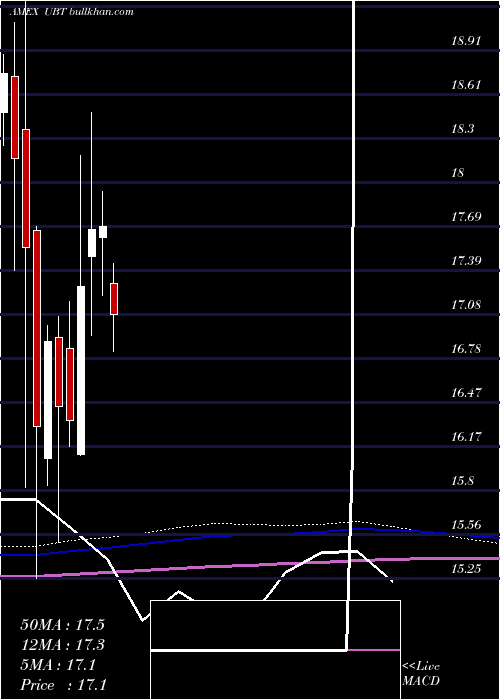Screen dimensions: 500x700
Task: Click the 5MA : 17.1 value
Action: click(x=58, y=665)
